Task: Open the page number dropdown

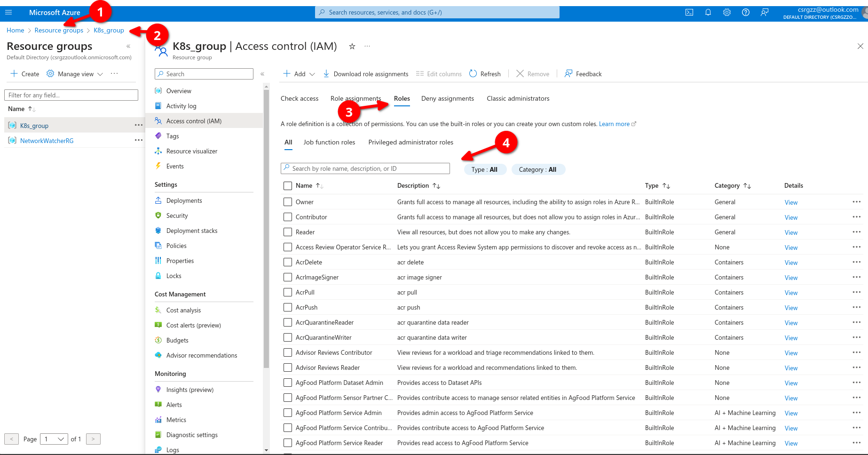Action: (x=54, y=439)
